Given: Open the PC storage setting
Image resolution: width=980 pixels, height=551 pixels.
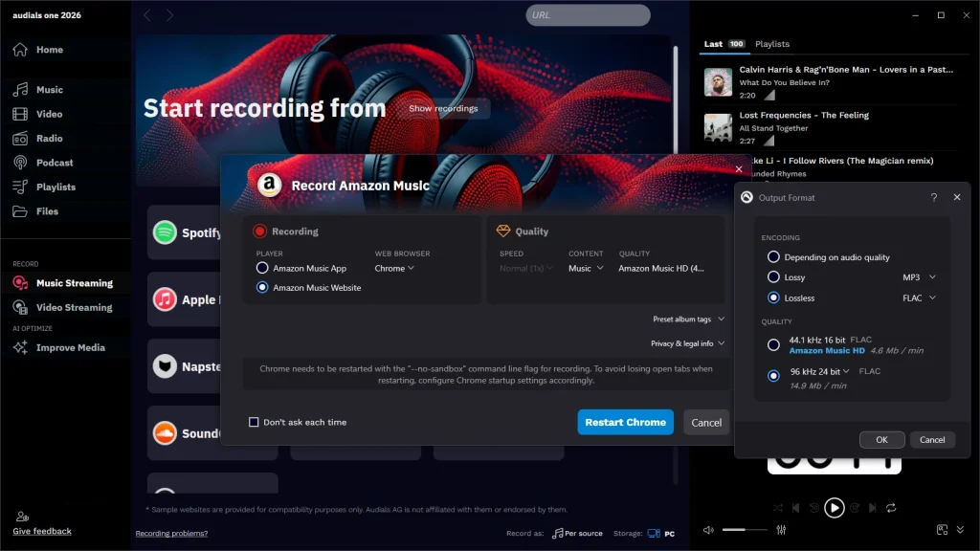Looking at the screenshot, I should coord(661,534).
